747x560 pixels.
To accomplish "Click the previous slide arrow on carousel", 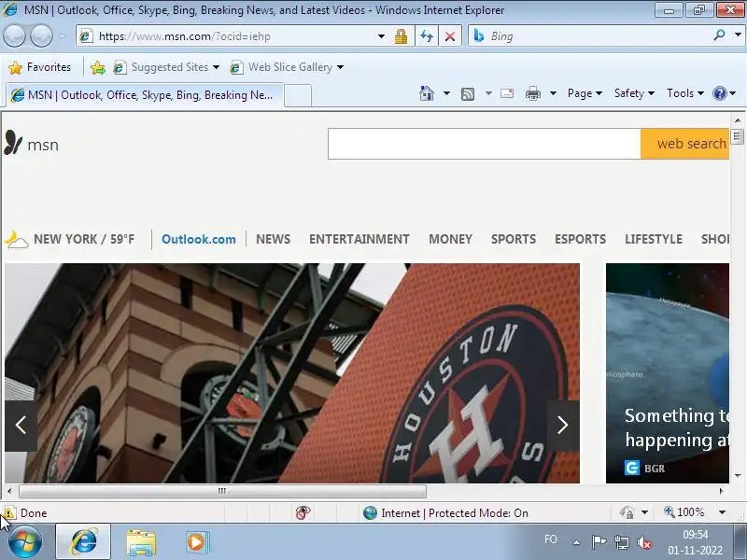I will coord(21,426).
